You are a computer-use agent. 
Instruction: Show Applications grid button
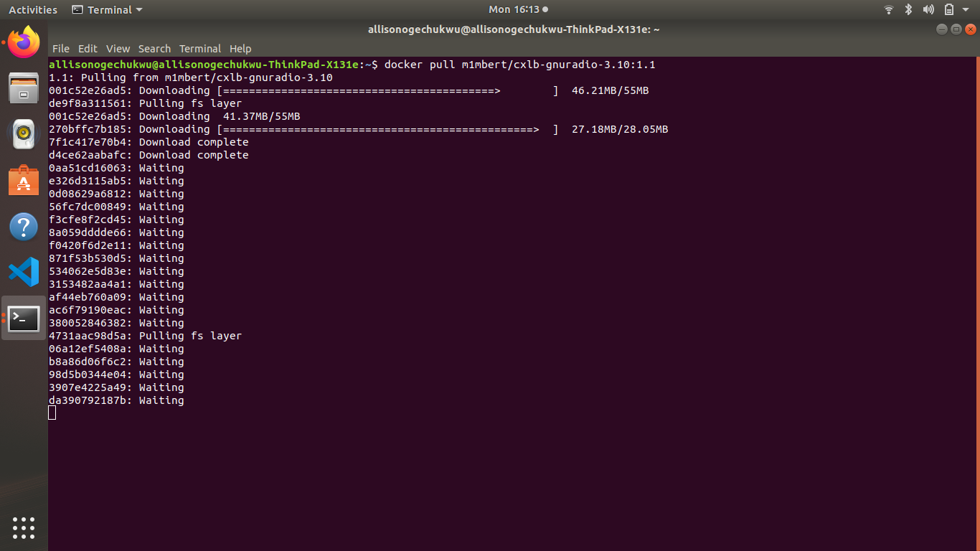pos(24,527)
